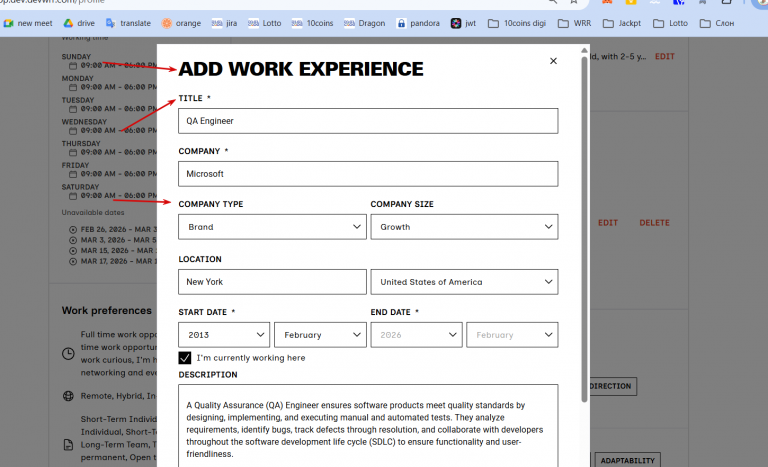768x467 pixels.
Task: Open the drive bookmark
Action: 79,23
